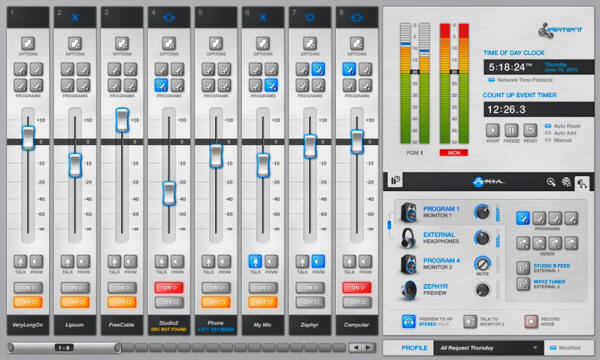Freeze the count up event timer
600x360 pixels.
tap(511, 130)
